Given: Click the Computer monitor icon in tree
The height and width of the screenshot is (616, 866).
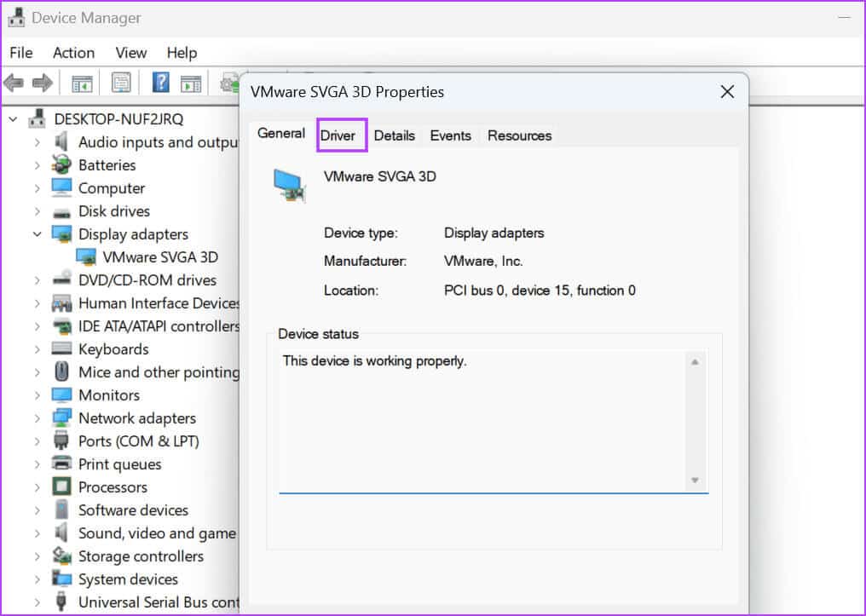Looking at the screenshot, I should click(x=61, y=187).
